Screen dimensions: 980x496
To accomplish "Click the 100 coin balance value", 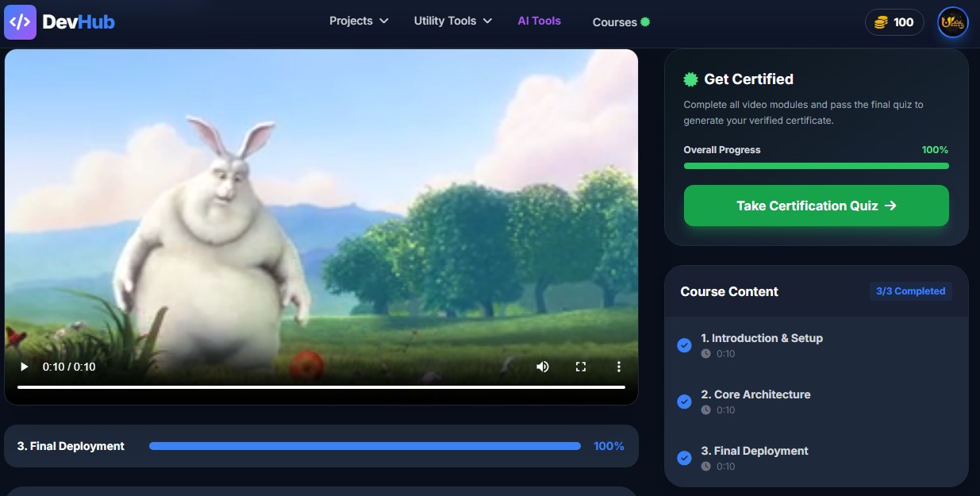I will pos(904,22).
